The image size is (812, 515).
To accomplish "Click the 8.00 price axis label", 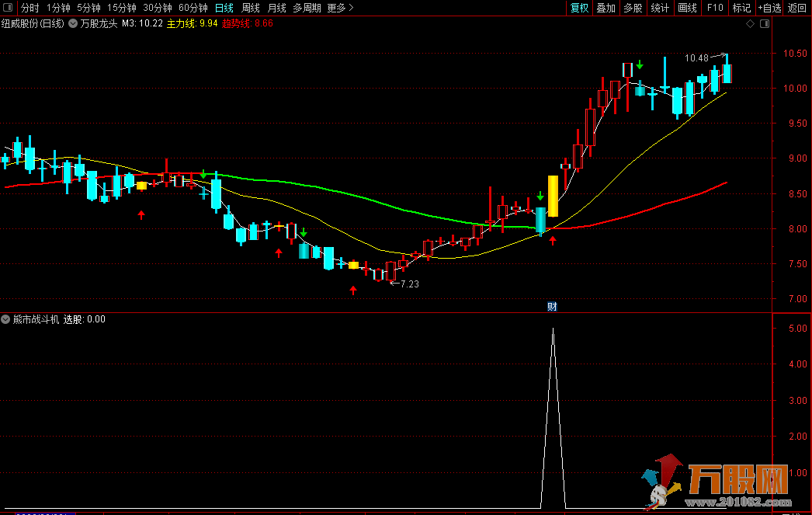I will 797,229.
